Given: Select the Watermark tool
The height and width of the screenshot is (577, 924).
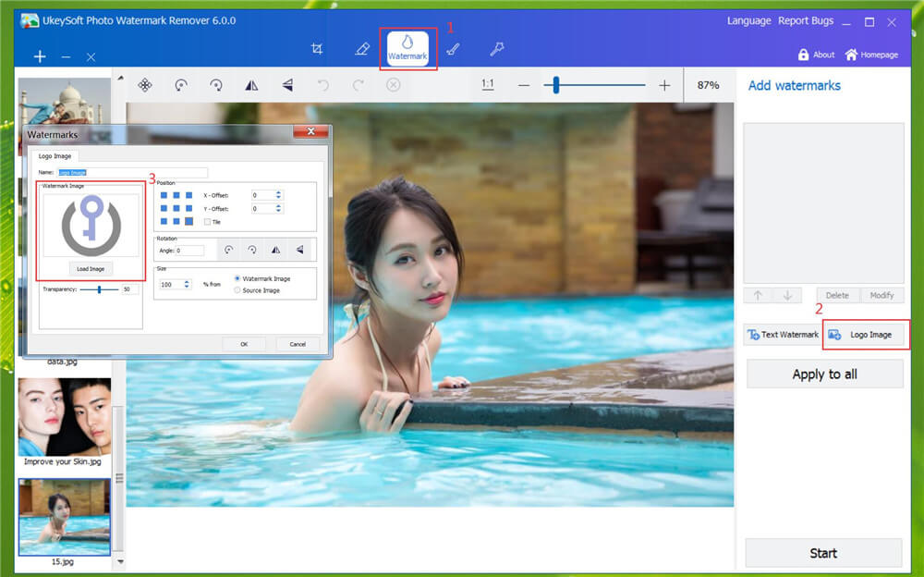Looking at the screenshot, I should point(409,48).
